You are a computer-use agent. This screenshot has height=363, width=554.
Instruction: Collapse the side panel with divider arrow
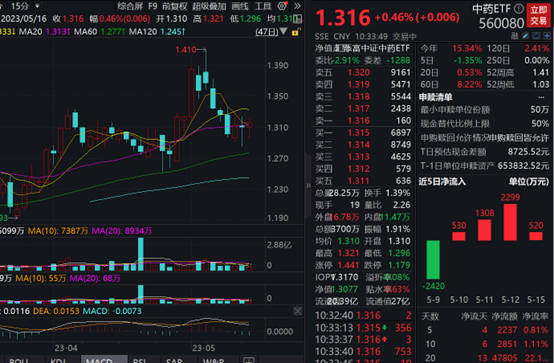(x=308, y=185)
